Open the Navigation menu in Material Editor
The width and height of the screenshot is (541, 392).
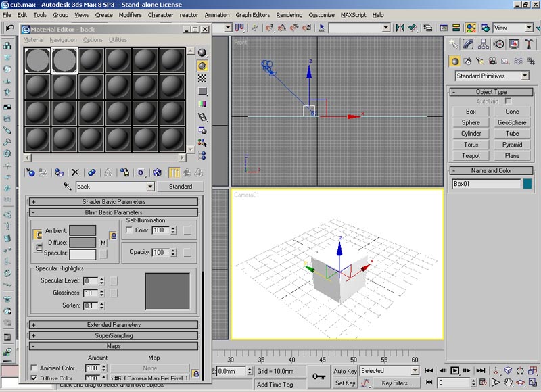point(64,40)
